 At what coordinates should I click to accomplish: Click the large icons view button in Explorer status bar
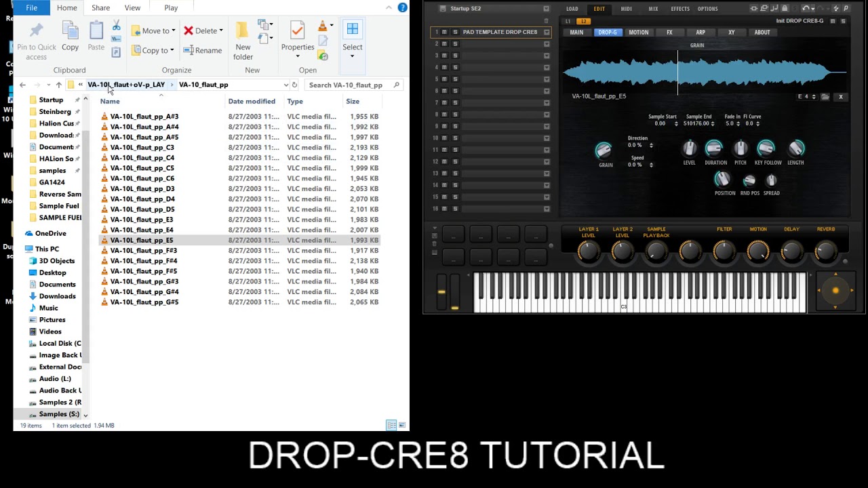click(x=402, y=425)
